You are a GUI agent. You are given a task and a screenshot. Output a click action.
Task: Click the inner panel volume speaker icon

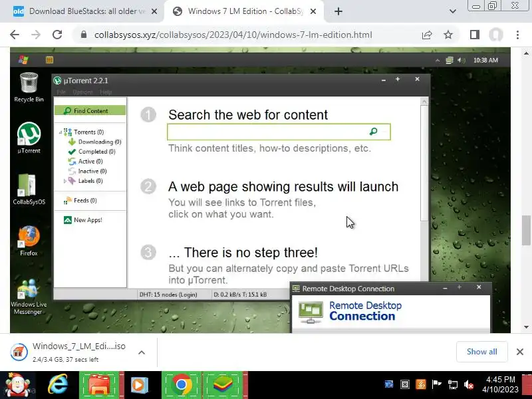(461, 60)
